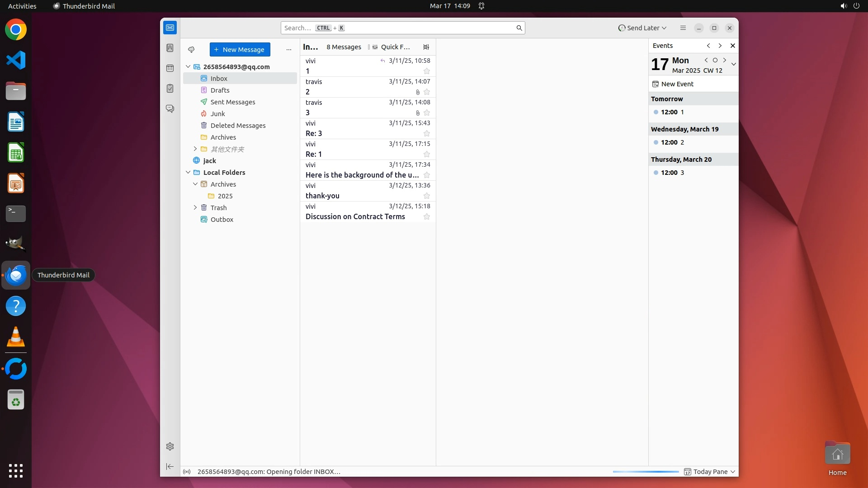
Task: Collapse the spaces toolbar arrow icon
Action: tap(170, 466)
